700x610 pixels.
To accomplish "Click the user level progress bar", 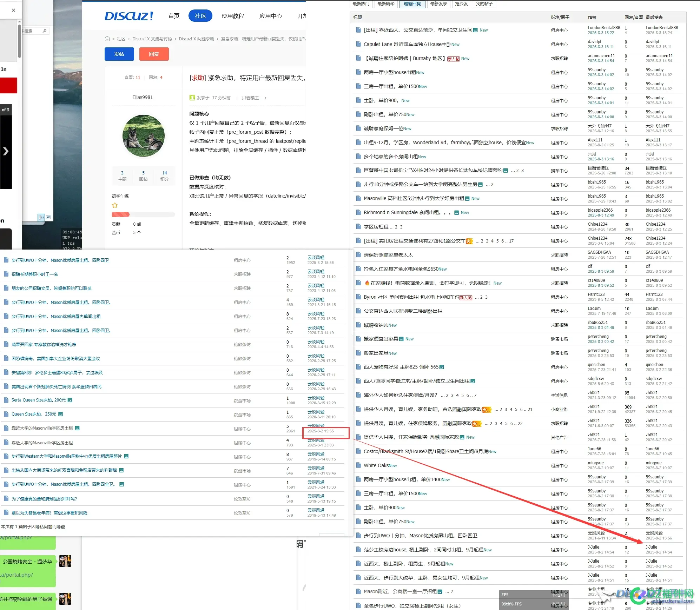I will (143, 214).
